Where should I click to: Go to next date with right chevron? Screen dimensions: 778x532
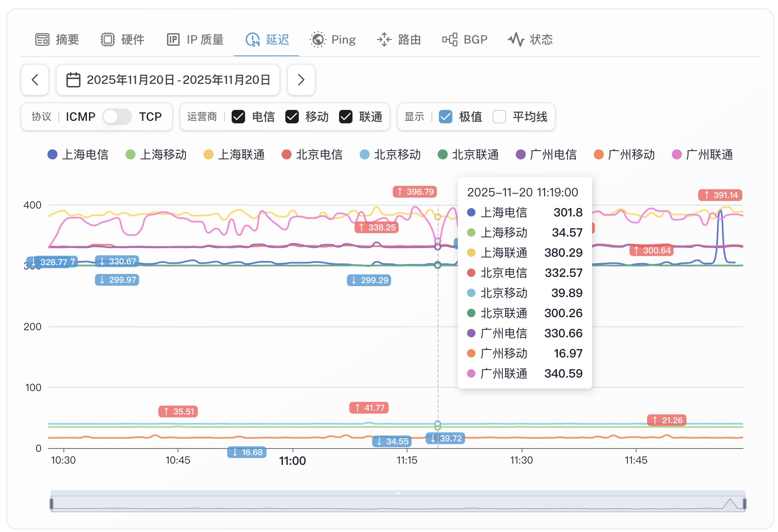coord(301,80)
